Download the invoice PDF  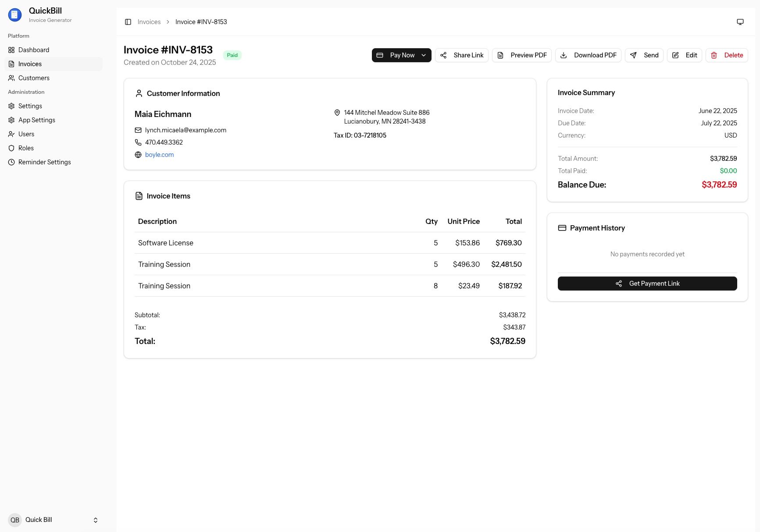click(x=588, y=55)
